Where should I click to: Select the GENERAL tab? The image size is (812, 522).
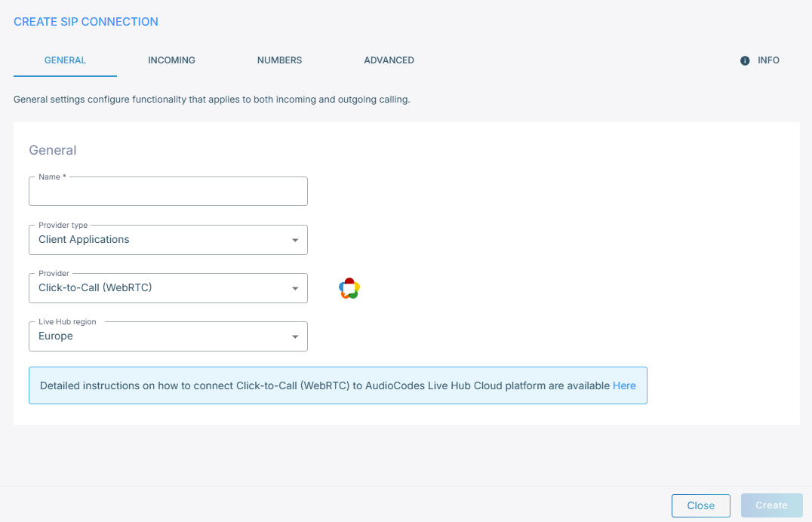(x=65, y=60)
